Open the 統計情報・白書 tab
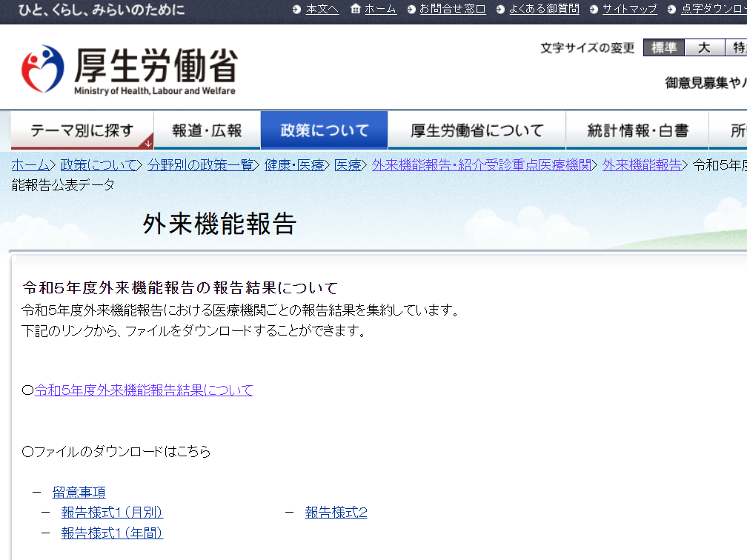 [637, 130]
